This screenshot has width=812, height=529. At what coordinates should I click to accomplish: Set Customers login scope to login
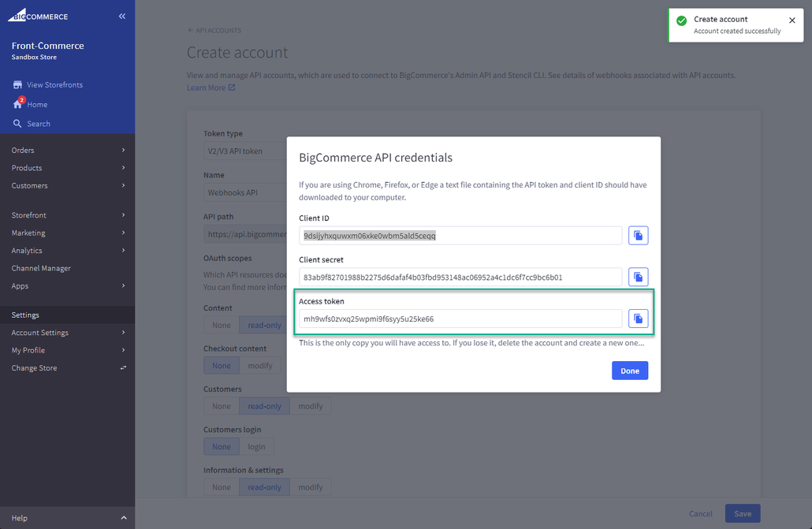point(256,446)
